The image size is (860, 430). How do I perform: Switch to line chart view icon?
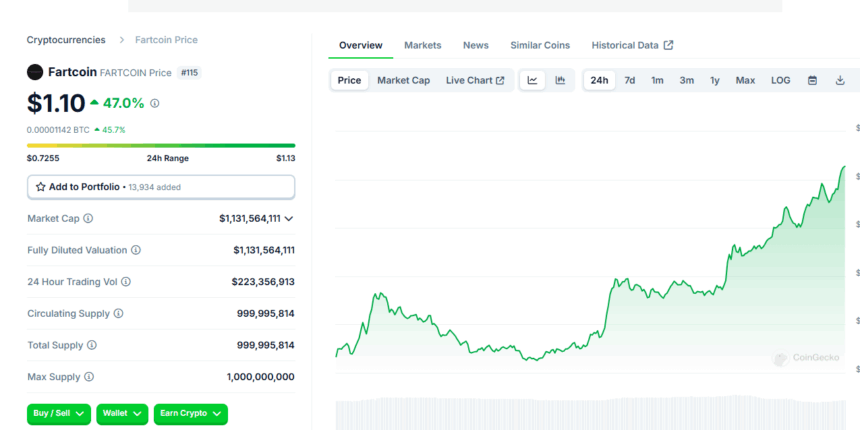click(x=533, y=80)
